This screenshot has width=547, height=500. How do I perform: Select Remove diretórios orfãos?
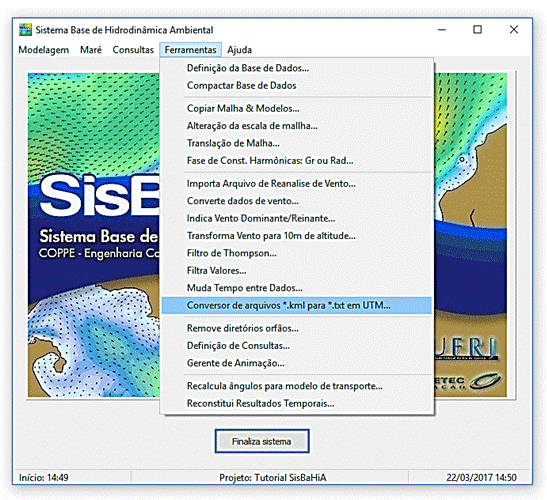(x=297, y=328)
